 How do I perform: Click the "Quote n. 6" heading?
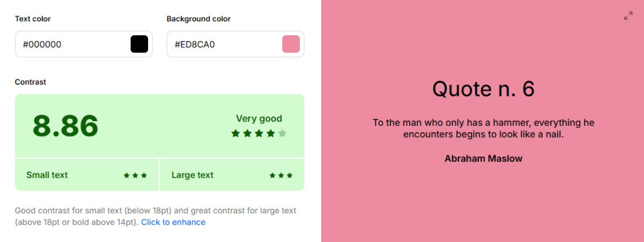[x=483, y=89]
